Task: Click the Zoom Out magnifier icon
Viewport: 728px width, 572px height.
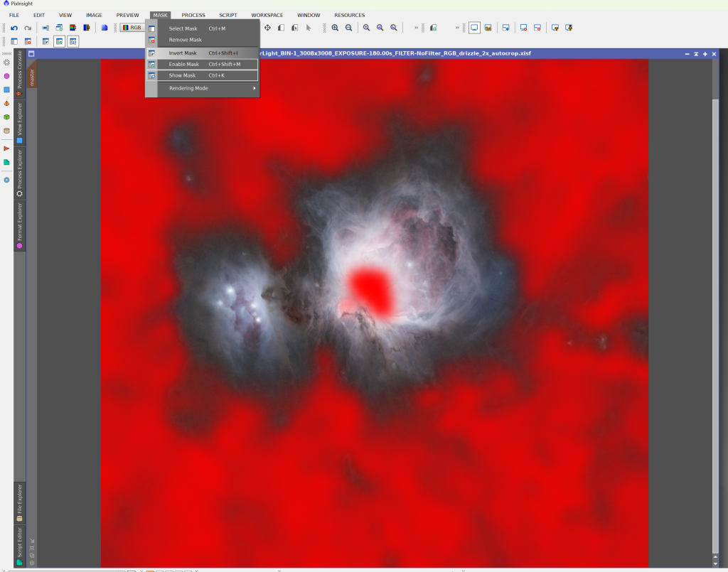Action: tap(348, 28)
